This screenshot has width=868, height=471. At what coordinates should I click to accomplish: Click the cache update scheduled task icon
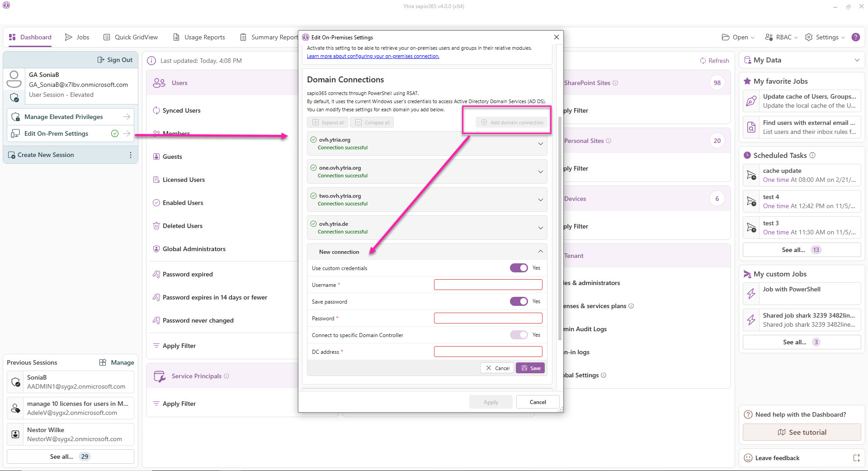pos(751,175)
